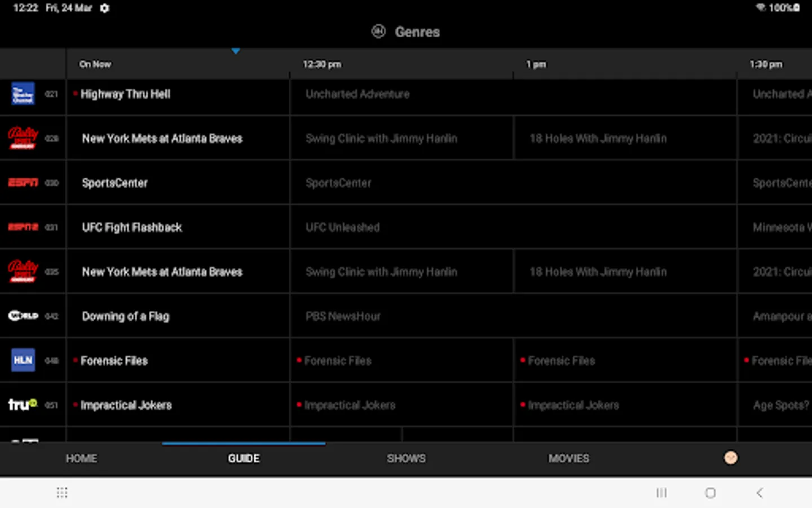Switch to the SHOWS tab
This screenshot has width=812, height=508.
pyautogui.click(x=406, y=458)
